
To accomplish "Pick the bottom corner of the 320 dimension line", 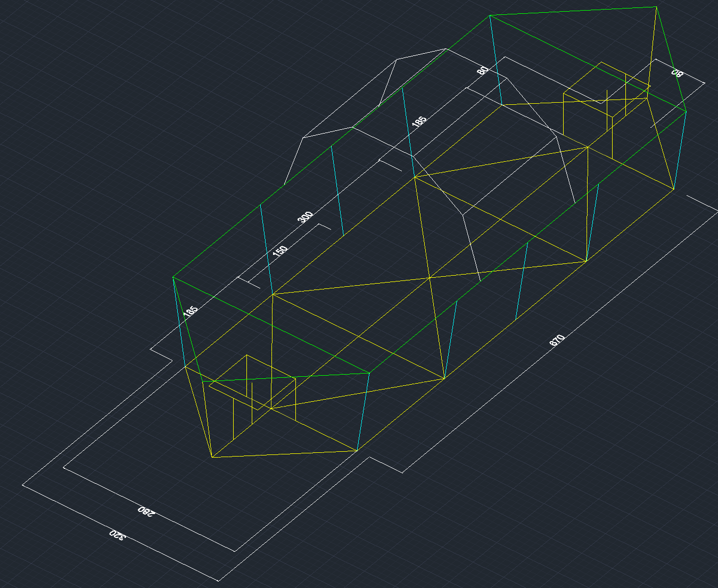I will click(x=218, y=581).
